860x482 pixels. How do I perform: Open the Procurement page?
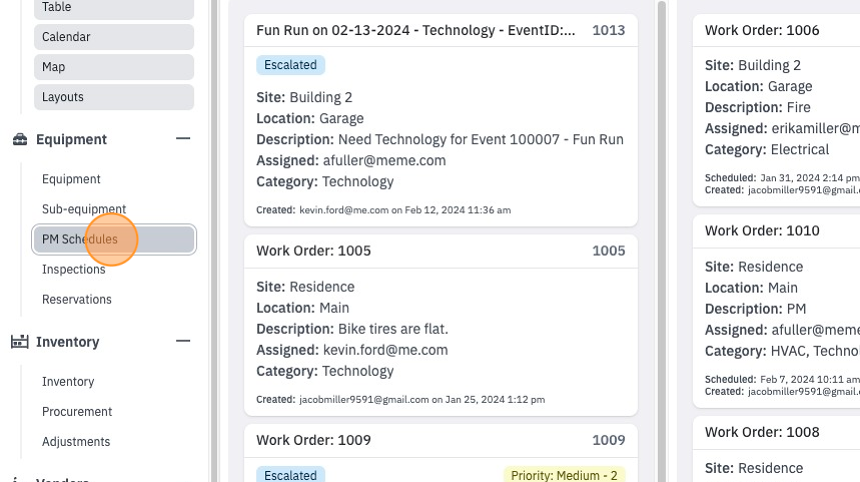(x=77, y=412)
